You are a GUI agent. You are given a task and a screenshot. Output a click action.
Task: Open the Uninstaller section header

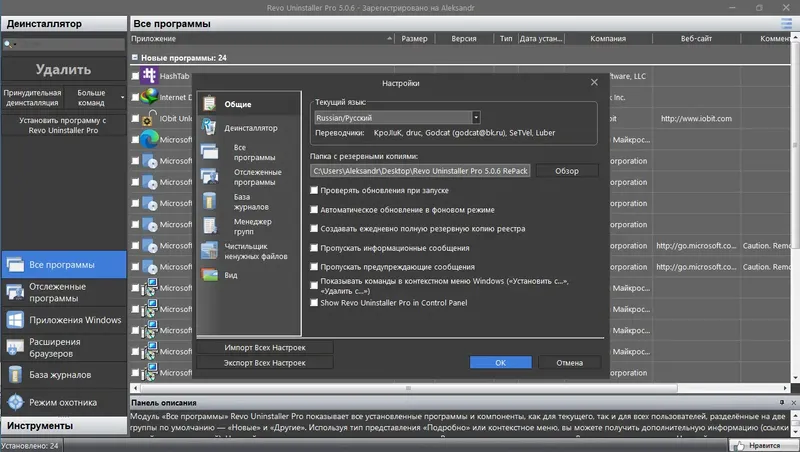(64, 23)
